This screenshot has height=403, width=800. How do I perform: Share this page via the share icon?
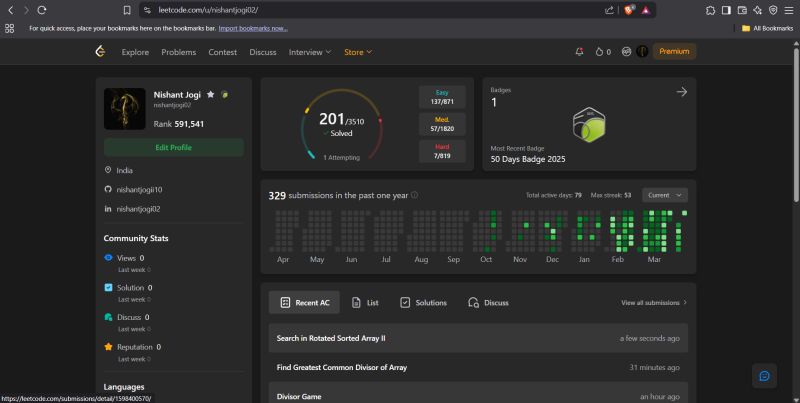609,10
